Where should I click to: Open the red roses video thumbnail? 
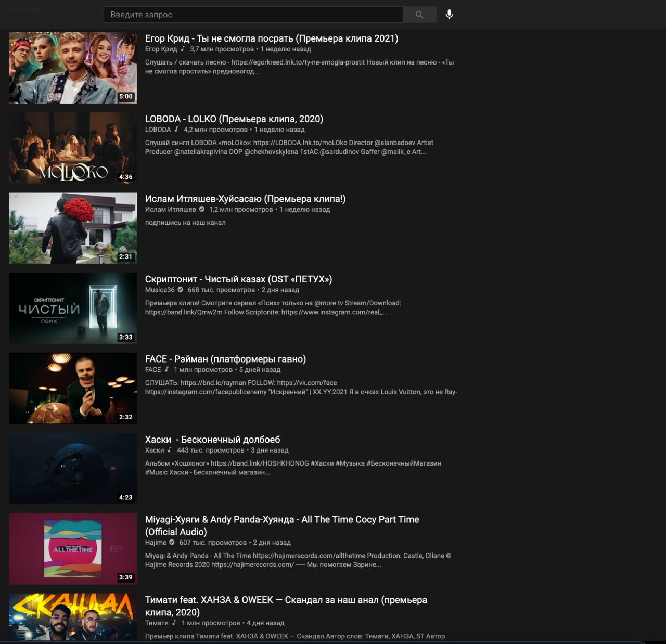tap(73, 228)
